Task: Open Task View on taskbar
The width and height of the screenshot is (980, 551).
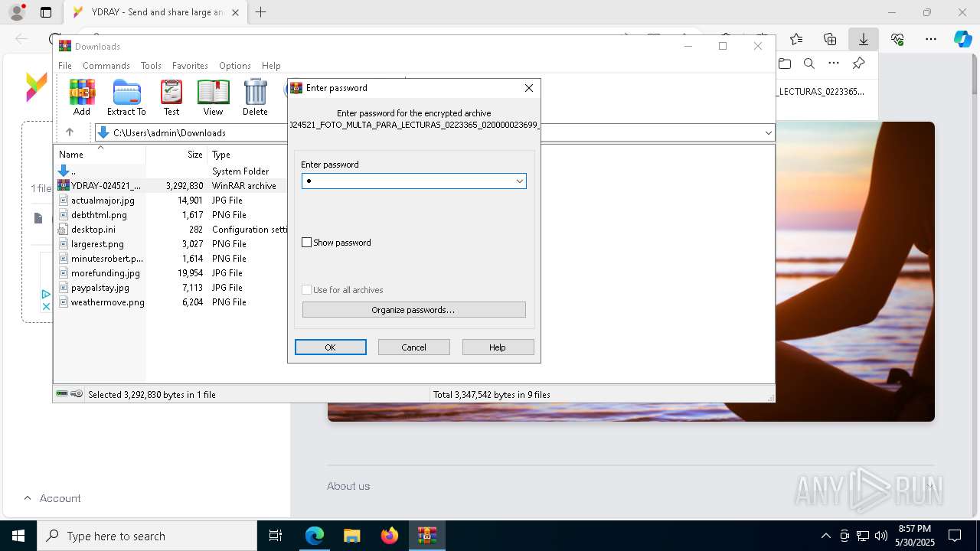Action: pyautogui.click(x=276, y=536)
